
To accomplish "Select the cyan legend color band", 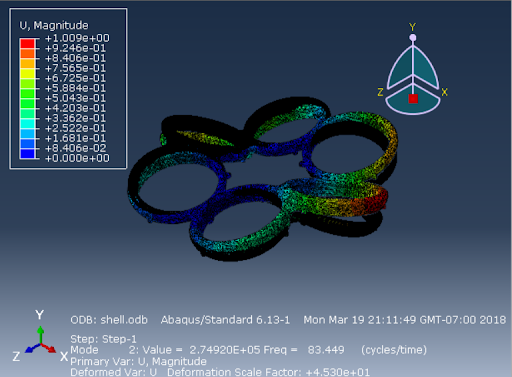I will click(27, 124).
